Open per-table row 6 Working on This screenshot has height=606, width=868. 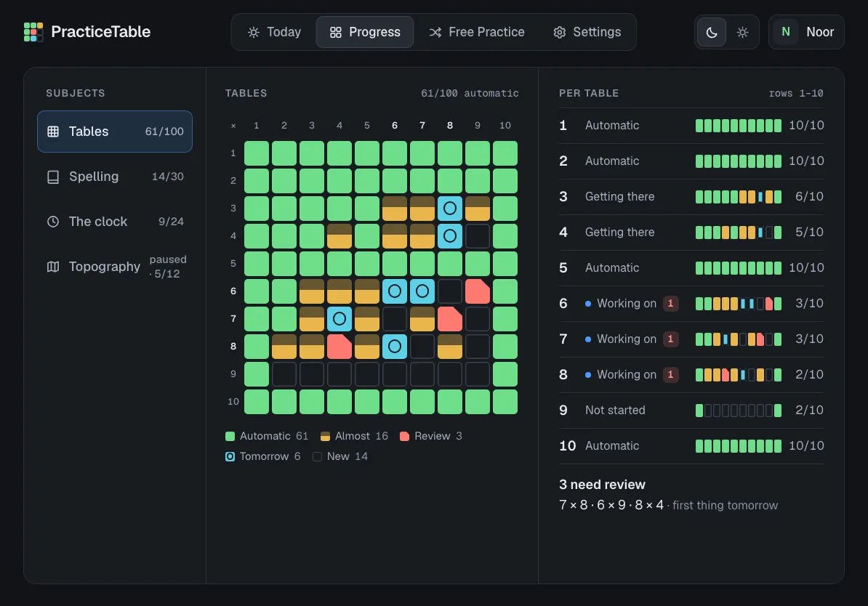691,303
